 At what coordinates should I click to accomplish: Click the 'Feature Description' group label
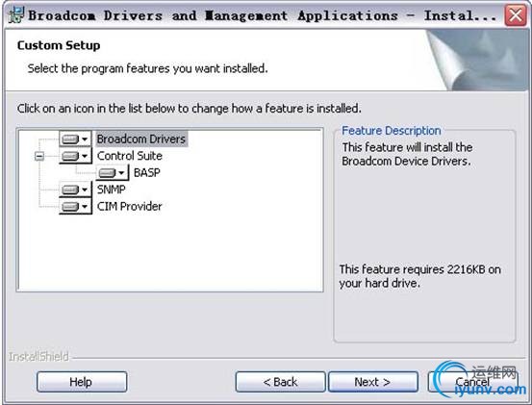point(392,131)
